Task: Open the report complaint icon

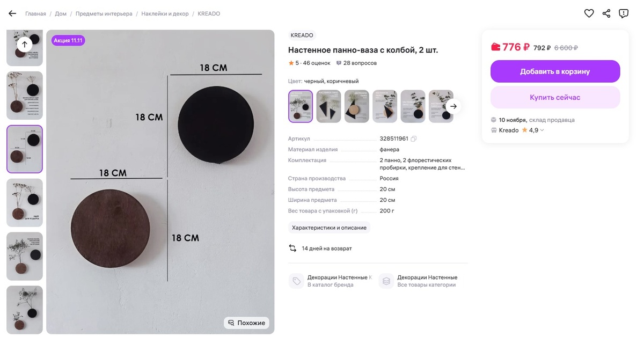Action: click(624, 13)
